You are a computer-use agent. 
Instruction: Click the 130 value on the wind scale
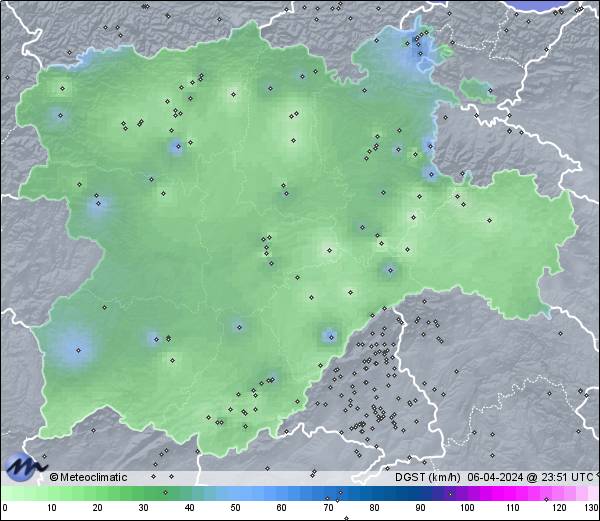point(592,508)
